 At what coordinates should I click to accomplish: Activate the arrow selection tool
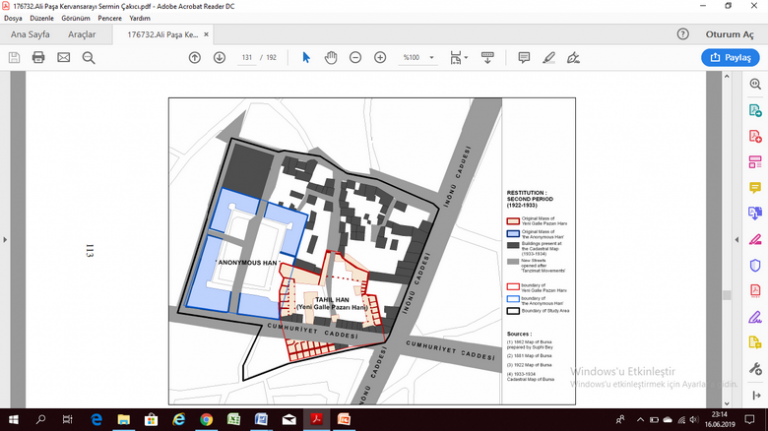[306, 57]
